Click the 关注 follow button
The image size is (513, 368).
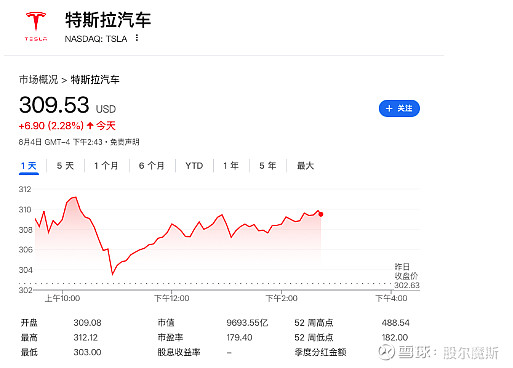click(399, 108)
